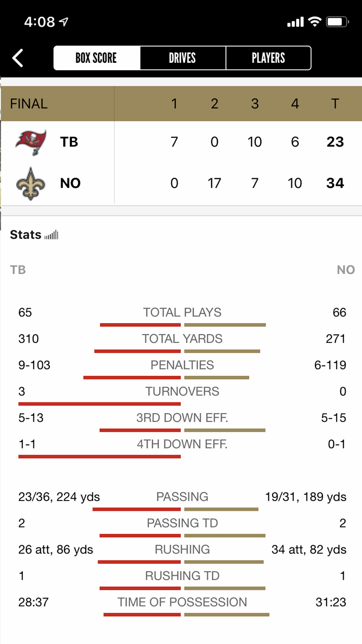Screen dimensions: 362x644
Task: Tap the Buccaneers final score 23
Action: [x=335, y=142]
